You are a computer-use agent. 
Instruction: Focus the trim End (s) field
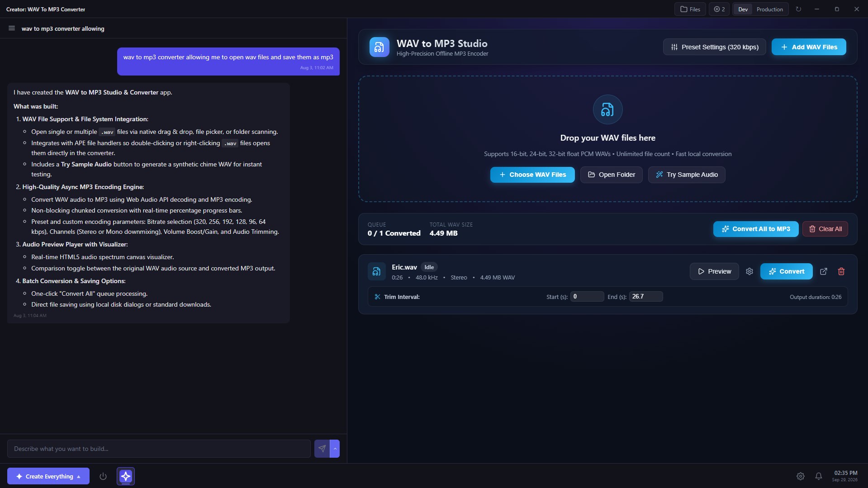point(646,297)
